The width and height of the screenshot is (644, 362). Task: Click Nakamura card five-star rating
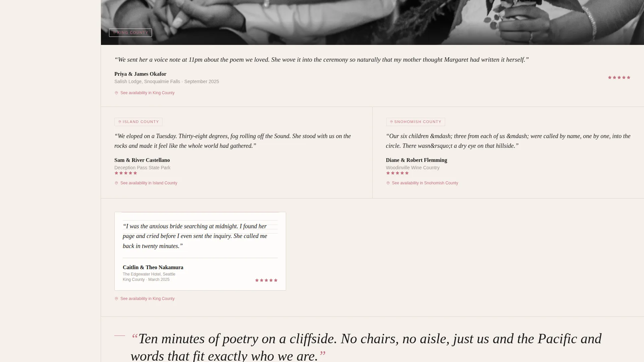[266, 280]
